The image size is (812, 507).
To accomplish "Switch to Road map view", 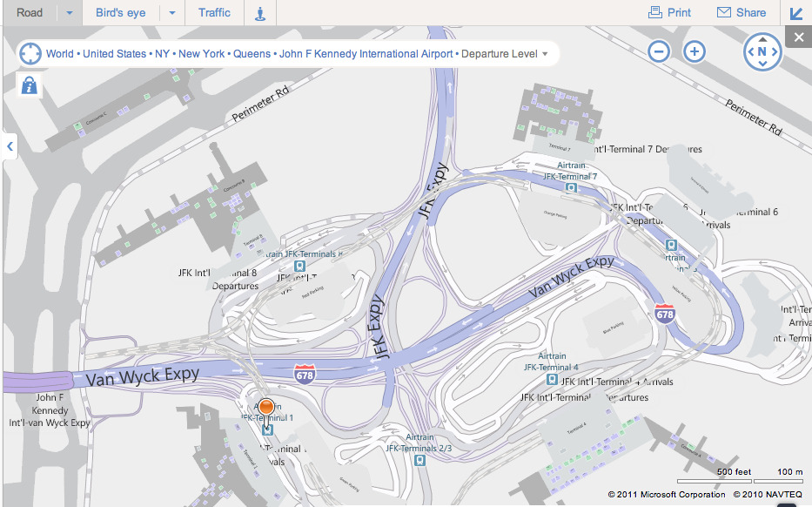I will click(x=29, y=12).
